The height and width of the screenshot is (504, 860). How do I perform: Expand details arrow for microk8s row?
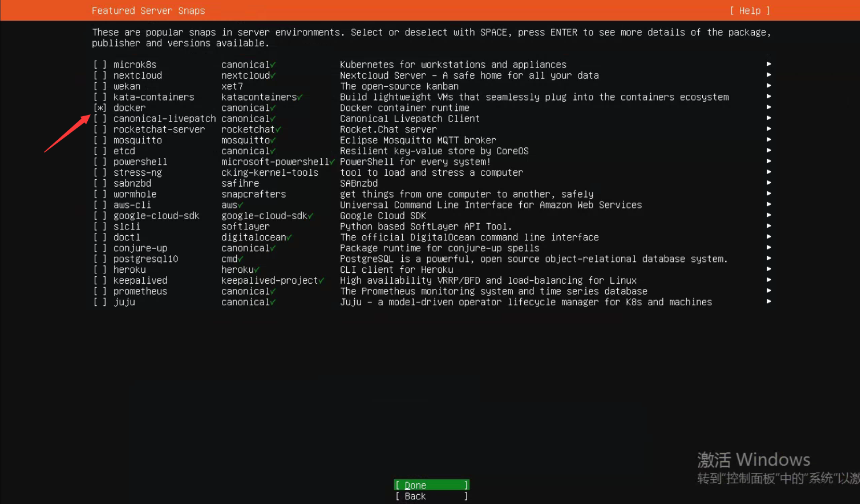pos(769,64)
